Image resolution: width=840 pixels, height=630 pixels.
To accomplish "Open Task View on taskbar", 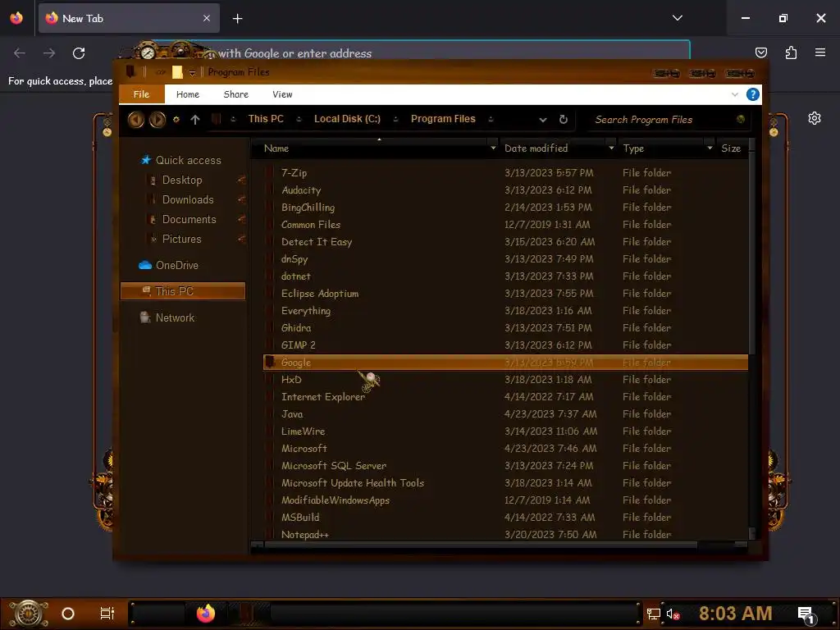I will point(107,614).
